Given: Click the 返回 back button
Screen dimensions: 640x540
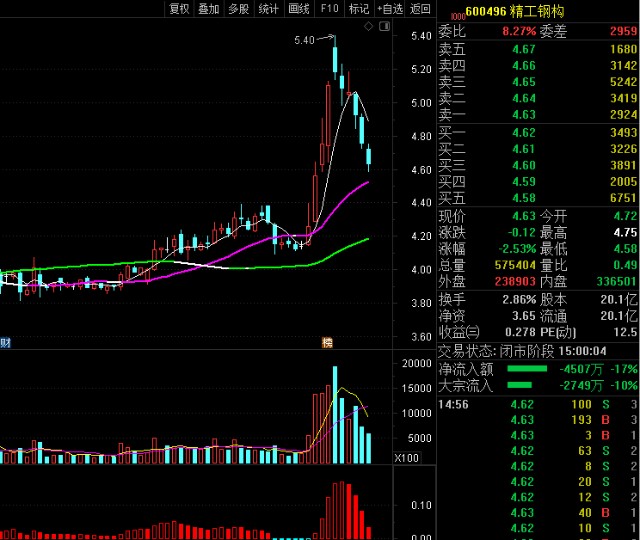Looking at the screenshot, I should click(x=421, y=9).
